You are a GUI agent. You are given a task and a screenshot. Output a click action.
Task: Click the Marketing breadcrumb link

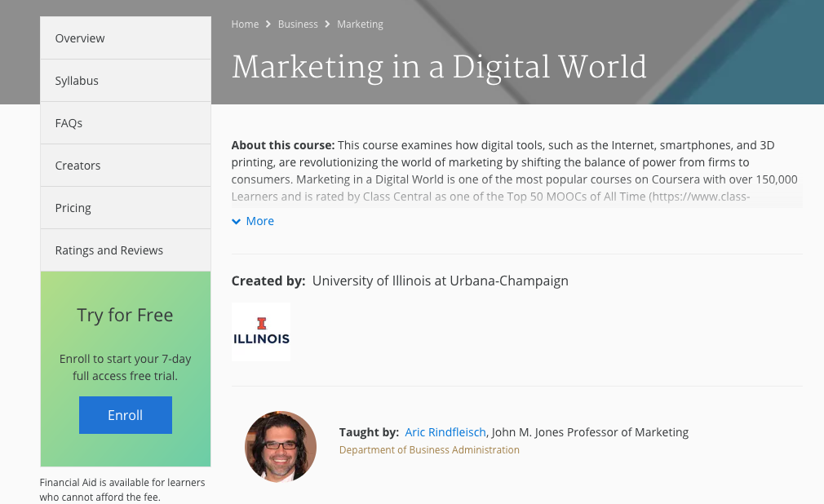pos(360,24)
